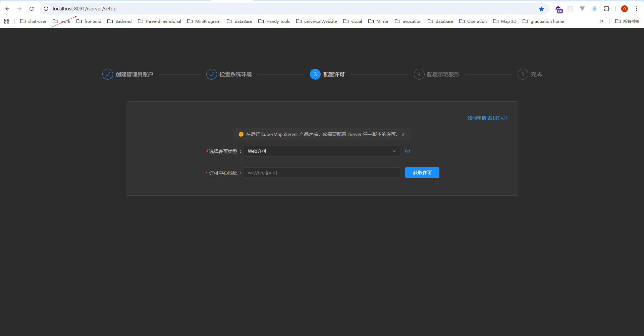Select step 4 配置示范服务
This screenshot has height=336, width=644.
437,74
